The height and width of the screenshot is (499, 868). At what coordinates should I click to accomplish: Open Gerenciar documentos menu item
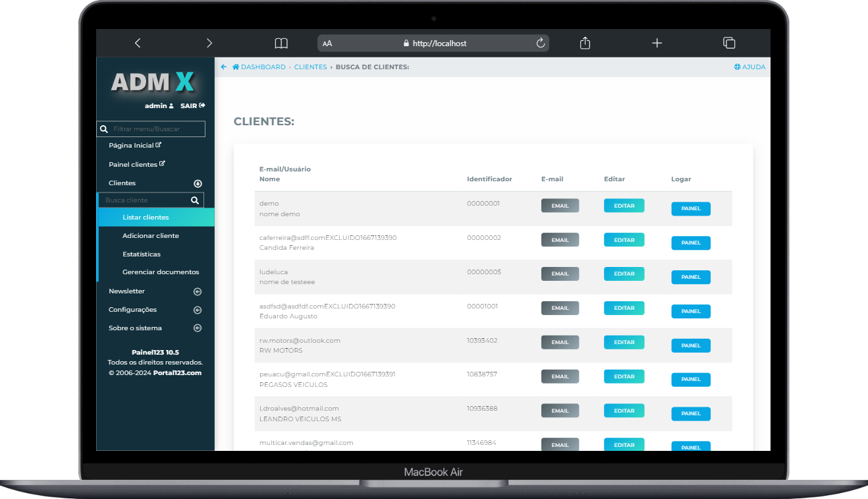161,272
